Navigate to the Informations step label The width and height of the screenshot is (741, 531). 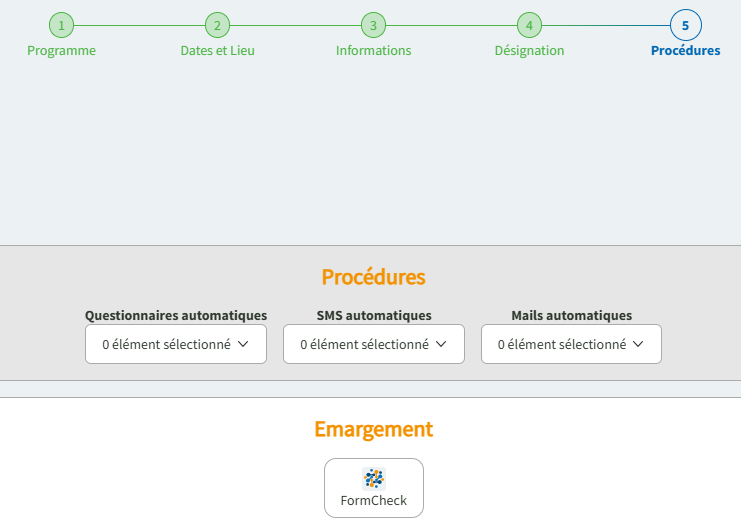[x=373, y=51]
